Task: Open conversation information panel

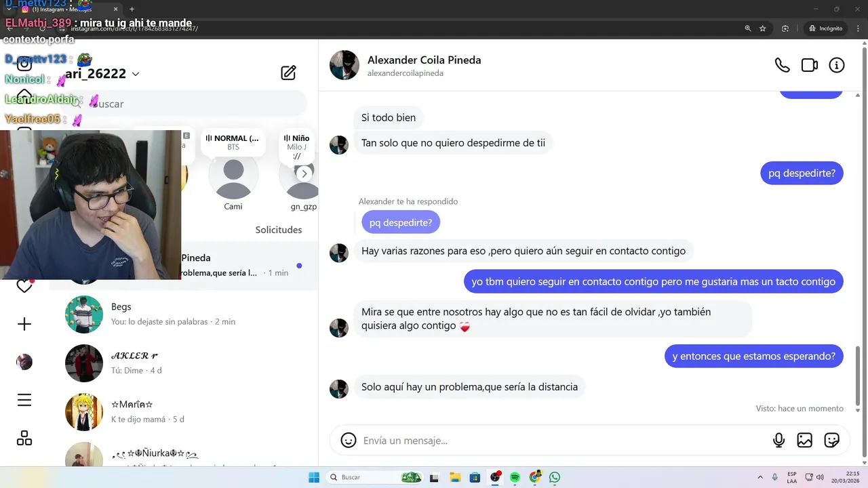Action: click(837, 65)
